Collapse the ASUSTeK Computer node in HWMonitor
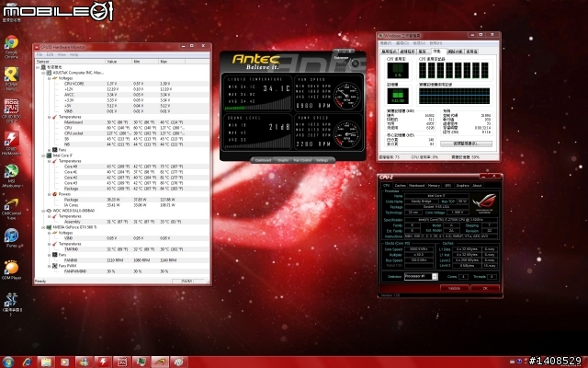588x368 pixels. 43,73
